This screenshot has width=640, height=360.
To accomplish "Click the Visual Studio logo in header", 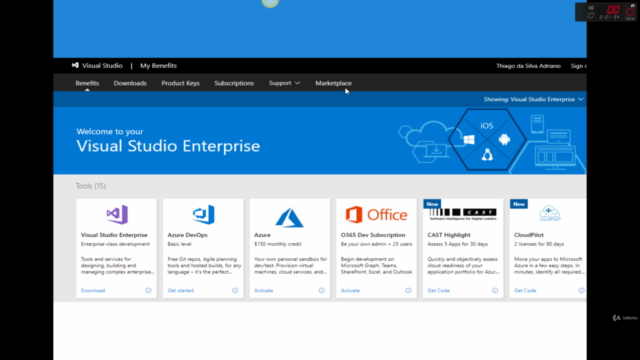I will (x=75, y=65).
